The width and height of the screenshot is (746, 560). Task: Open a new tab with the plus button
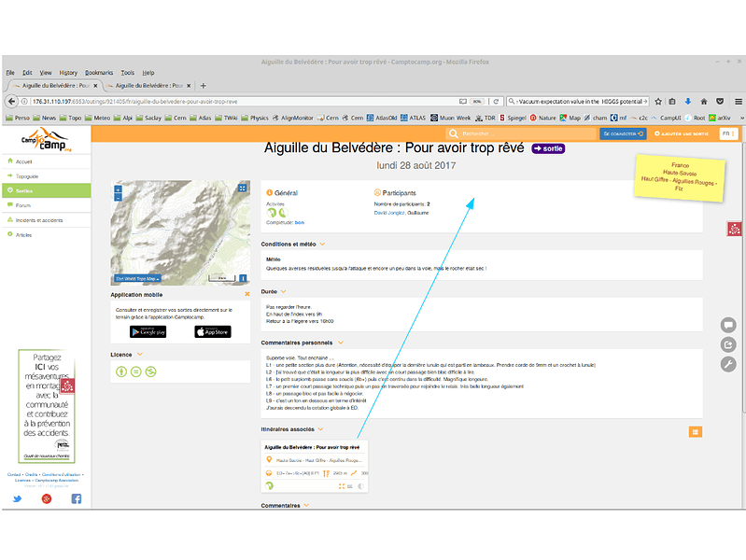204,86
